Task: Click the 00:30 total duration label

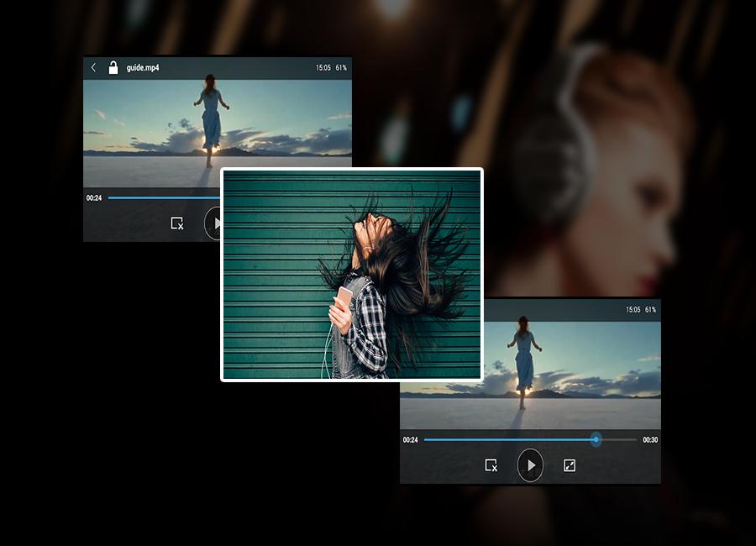Action: [650, 439]
